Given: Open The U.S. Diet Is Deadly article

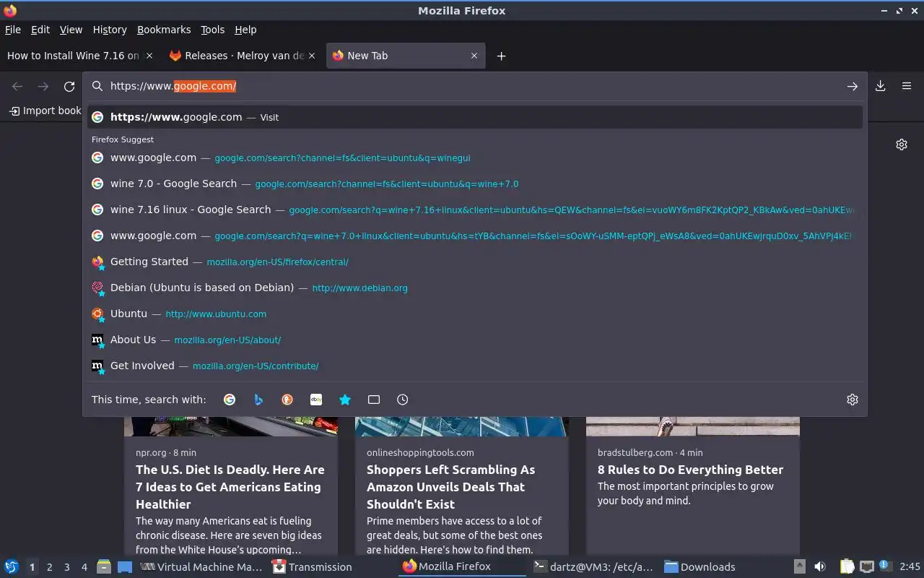Looking at the screenshot, I should click(230, 487).
